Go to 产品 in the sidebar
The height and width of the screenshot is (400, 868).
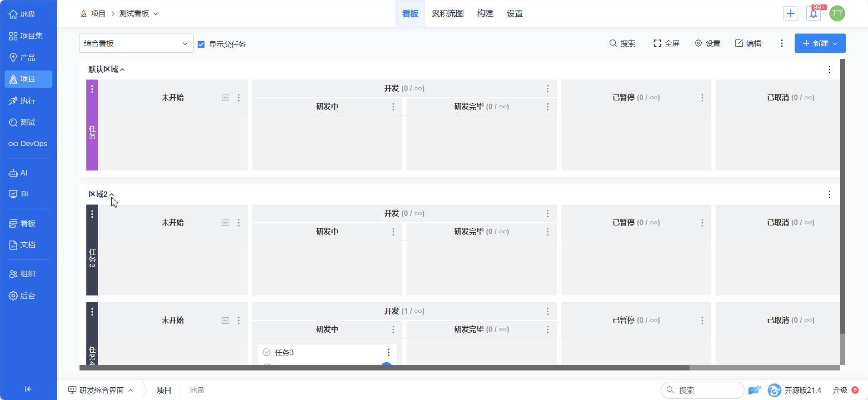[x=28, y=58]
